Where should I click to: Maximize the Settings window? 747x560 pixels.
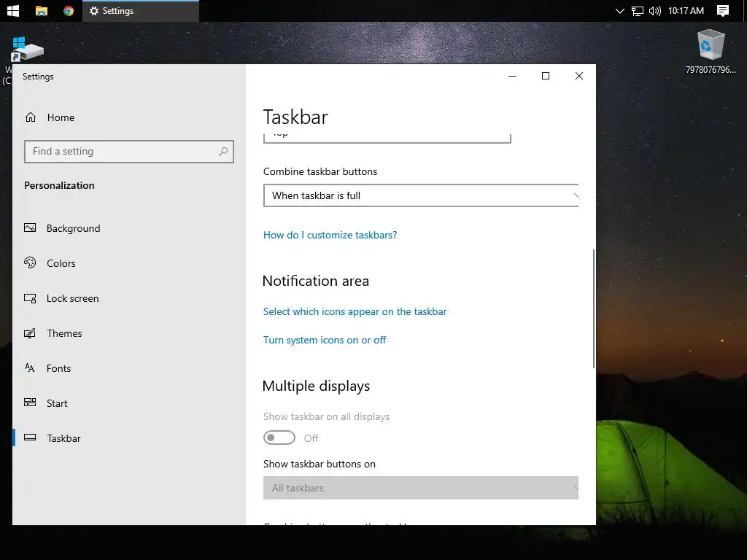[x=546, y=76]
